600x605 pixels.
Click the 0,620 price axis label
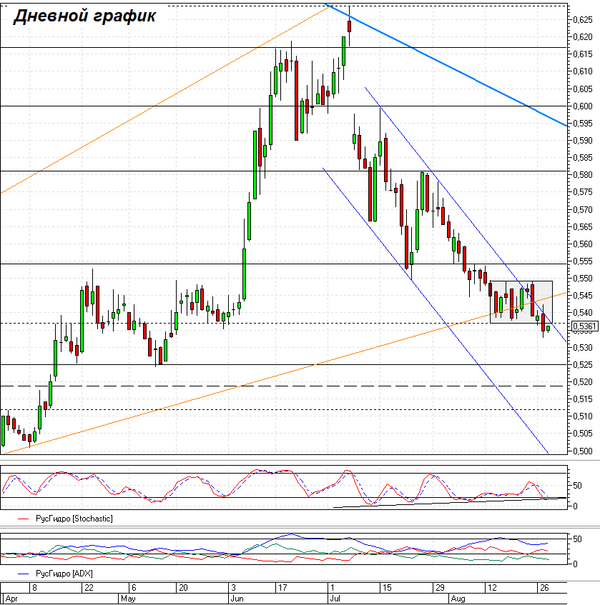(x=582, y=37)
